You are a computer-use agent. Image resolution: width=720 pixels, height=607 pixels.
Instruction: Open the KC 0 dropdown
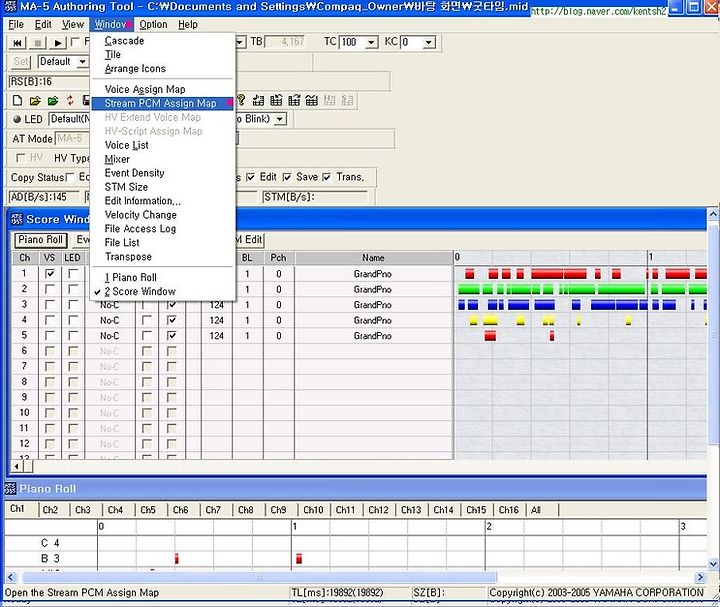428,43
